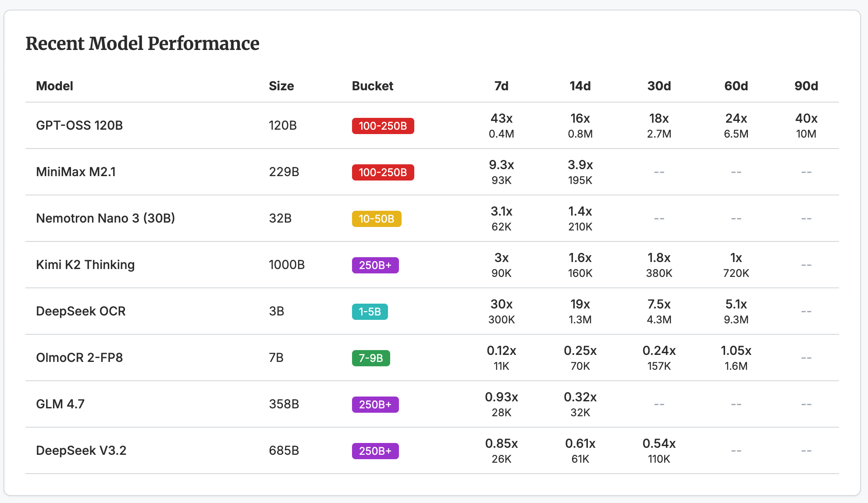Click the Size column header
Image resolution: width=868 pixels, height=503 pixels.
[x=281, y=86]
